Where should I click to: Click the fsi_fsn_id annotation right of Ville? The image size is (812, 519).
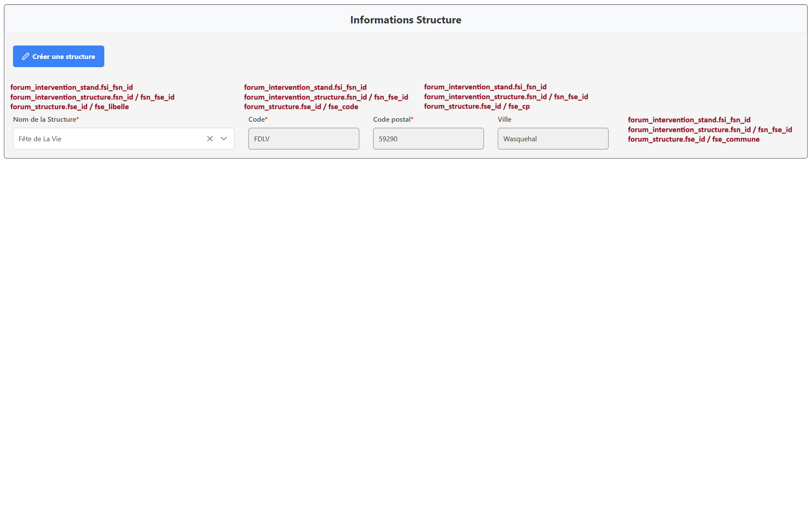(x=689, y=120)
